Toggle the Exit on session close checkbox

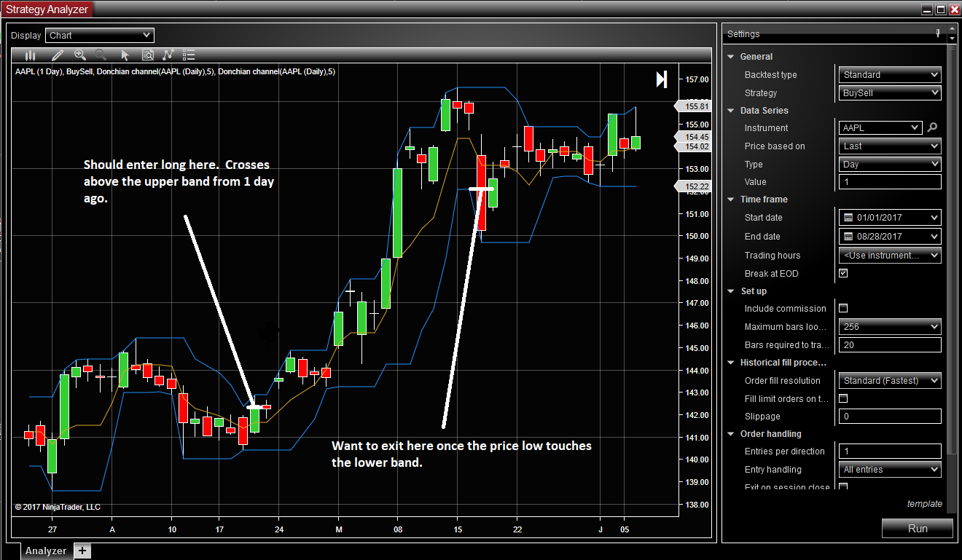tap(844, 486)
